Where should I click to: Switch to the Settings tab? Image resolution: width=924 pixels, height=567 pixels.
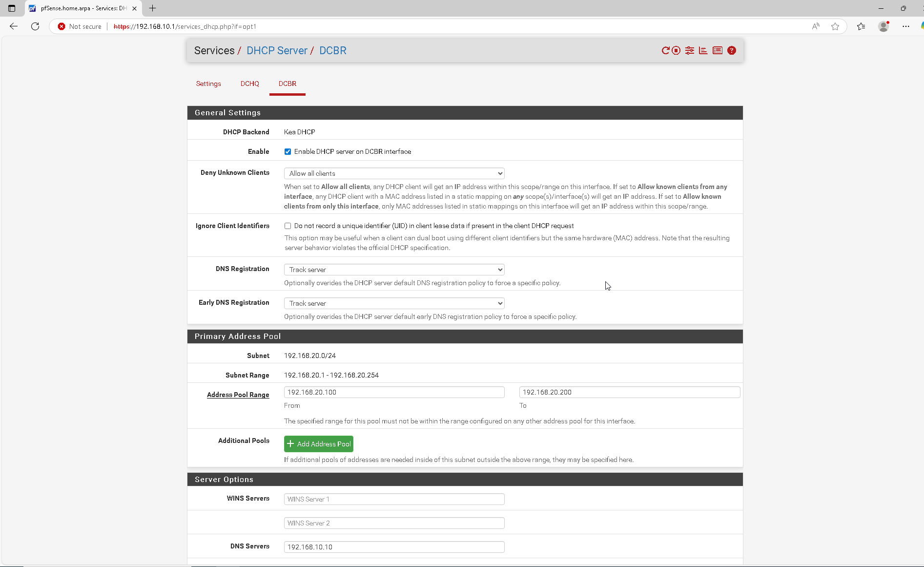tap(208, 84)
